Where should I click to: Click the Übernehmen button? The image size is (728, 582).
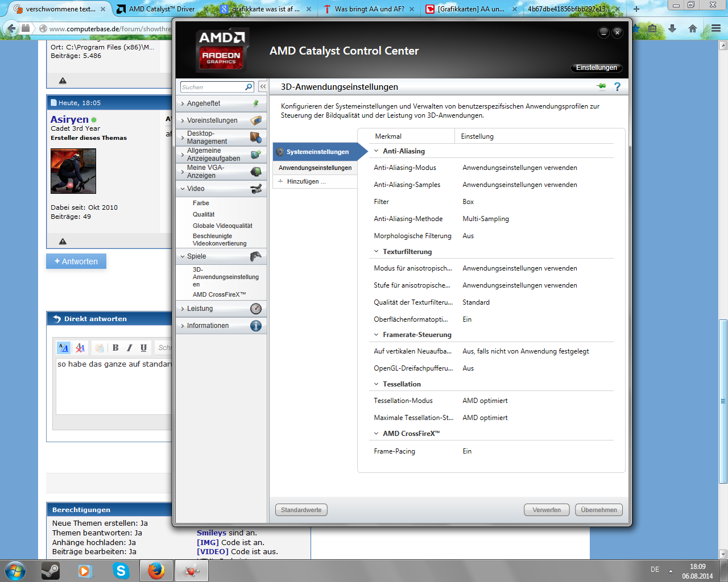pyautogui.click(x=599, y=510)
